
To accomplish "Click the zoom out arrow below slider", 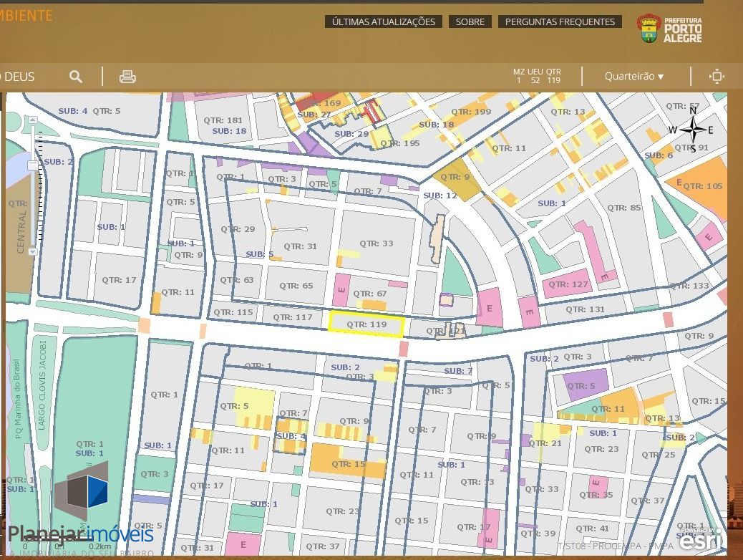I will pyautogui.click(x=33, y=251).
